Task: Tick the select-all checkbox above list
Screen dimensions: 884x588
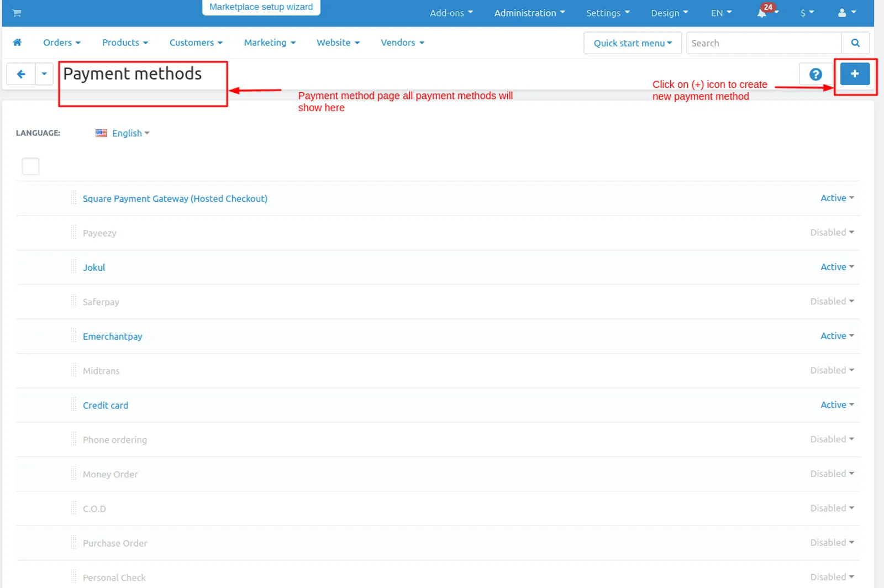Action: pyautogui.click(x=30, y=166)
